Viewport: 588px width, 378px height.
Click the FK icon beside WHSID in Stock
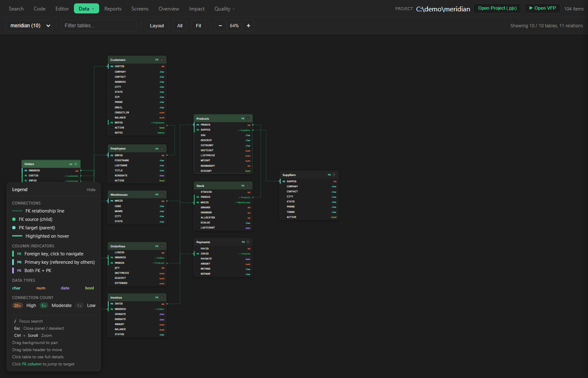198,202
